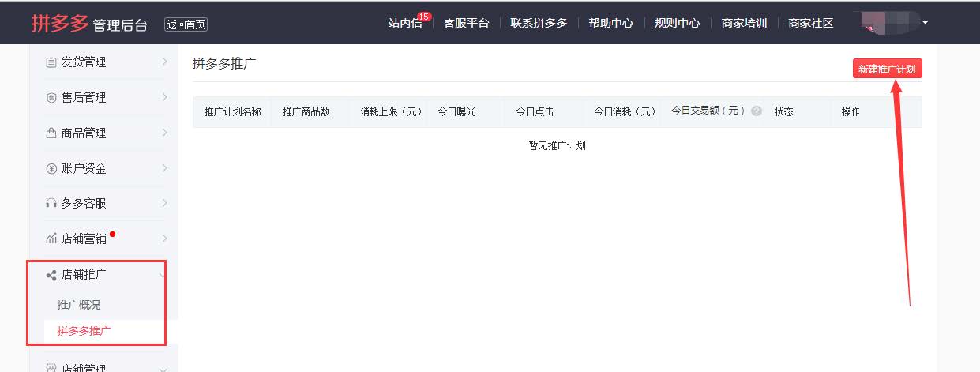Expand the 售后管理 chevron
The width and height of the screenshot is (980, 372).
pyautogui.click(x=164, y=97)
